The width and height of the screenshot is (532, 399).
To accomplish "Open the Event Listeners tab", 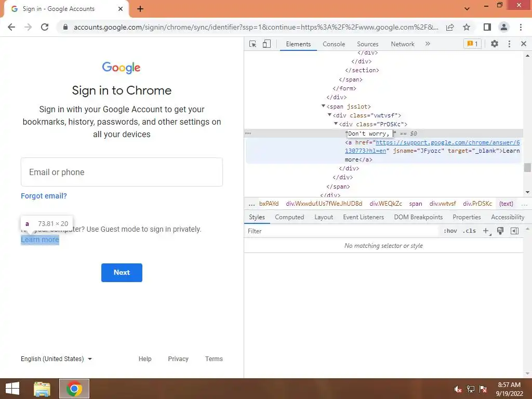I will click(363, 217).
